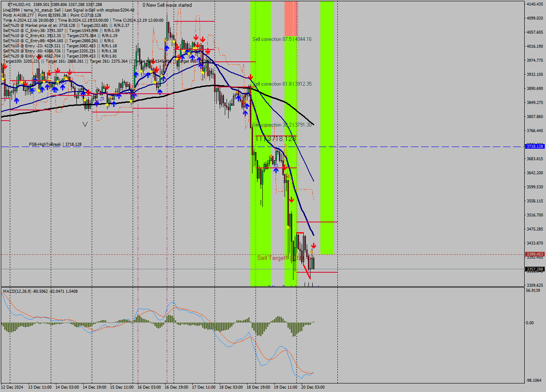
Task: Click the -98.1064 MACD scale value
Action: [534, 380]
